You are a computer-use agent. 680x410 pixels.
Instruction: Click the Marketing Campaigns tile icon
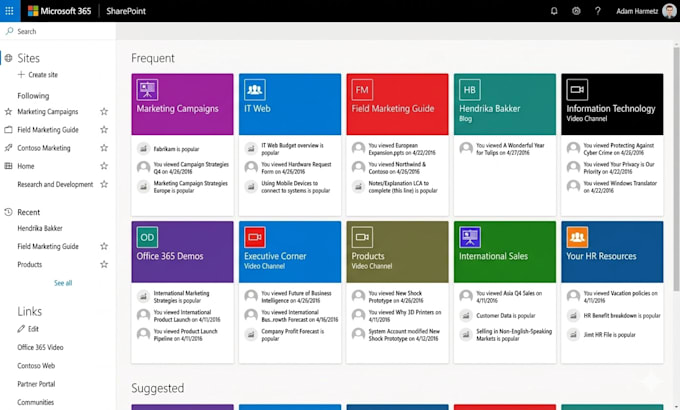pyautogui.click(x=147, y=90)
